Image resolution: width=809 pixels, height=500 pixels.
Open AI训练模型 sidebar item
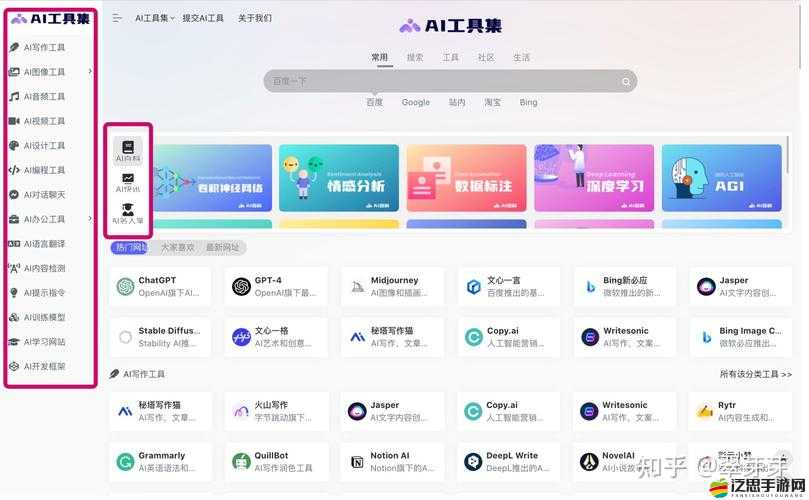[x=38, y=317]
